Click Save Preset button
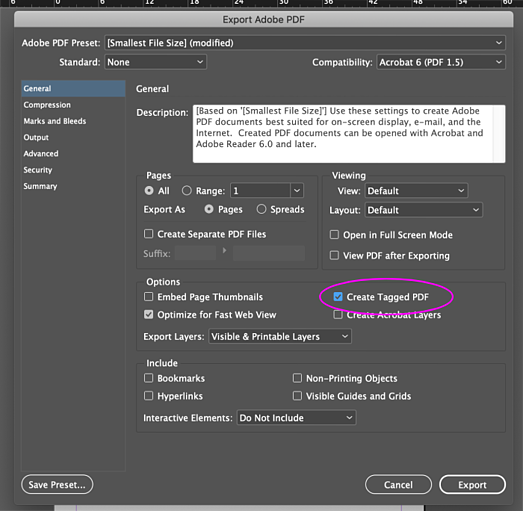 (57, 485)
